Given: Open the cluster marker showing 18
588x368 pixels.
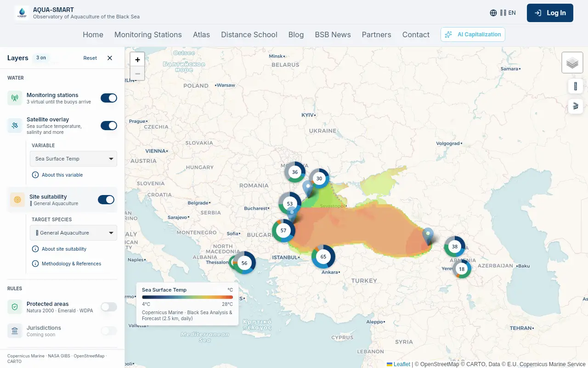Looking at the screenshot, I should [x=462, y=269].
